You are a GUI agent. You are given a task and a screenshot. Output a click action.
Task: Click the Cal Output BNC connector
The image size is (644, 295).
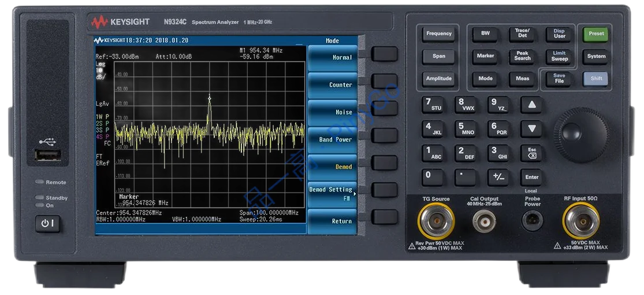coord(484,222)
